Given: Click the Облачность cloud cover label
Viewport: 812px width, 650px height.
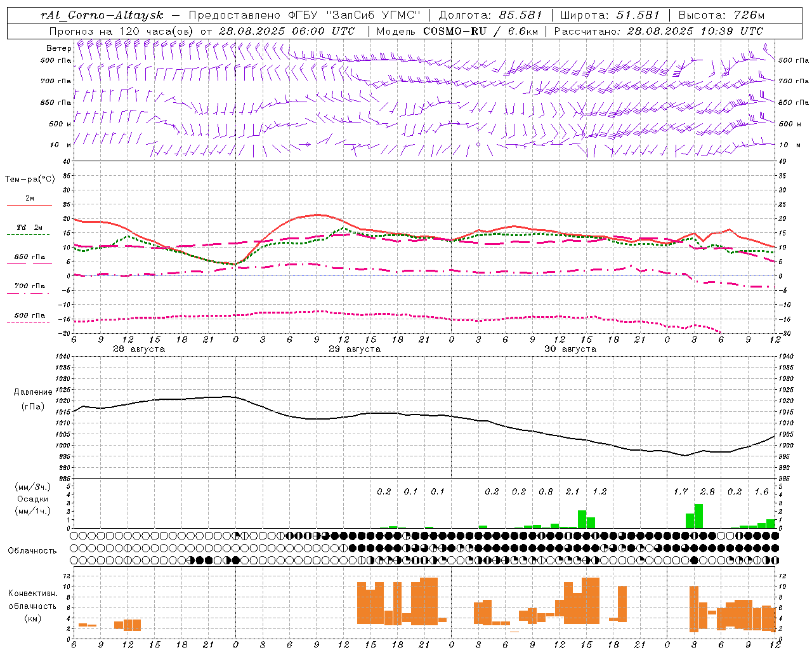Looking at the screenshot, I should [32, 551].
